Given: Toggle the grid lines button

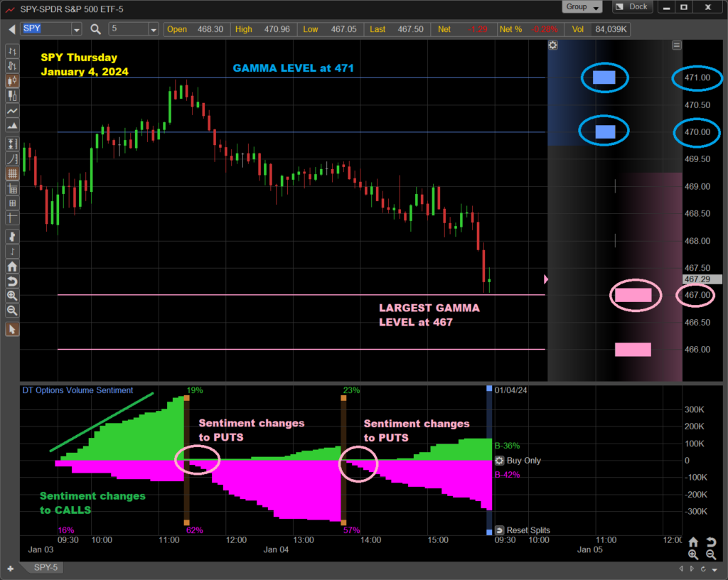Looking at the screenshot, I should pos(12,173).
